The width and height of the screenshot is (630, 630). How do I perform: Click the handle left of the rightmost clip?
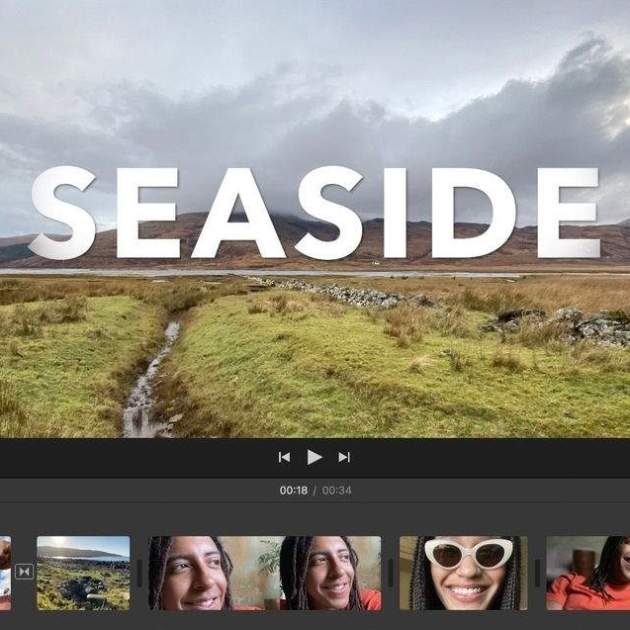tap(537, 573)
